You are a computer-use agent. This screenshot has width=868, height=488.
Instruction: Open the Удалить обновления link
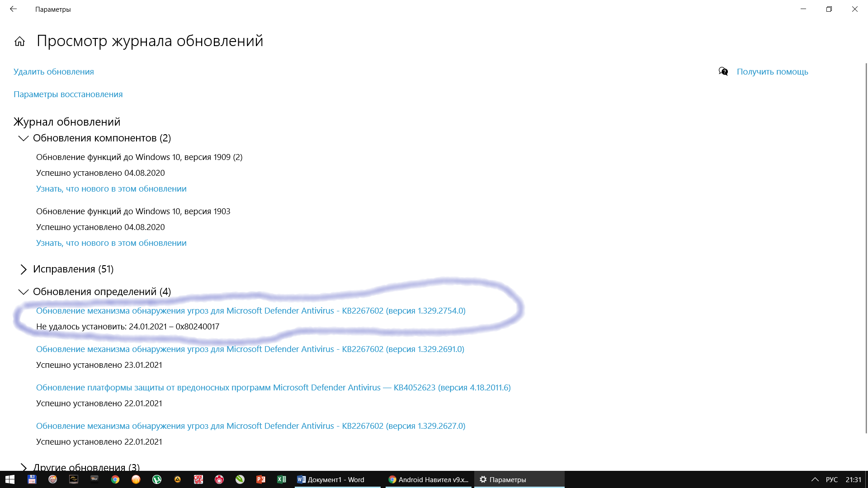point(54,72)
